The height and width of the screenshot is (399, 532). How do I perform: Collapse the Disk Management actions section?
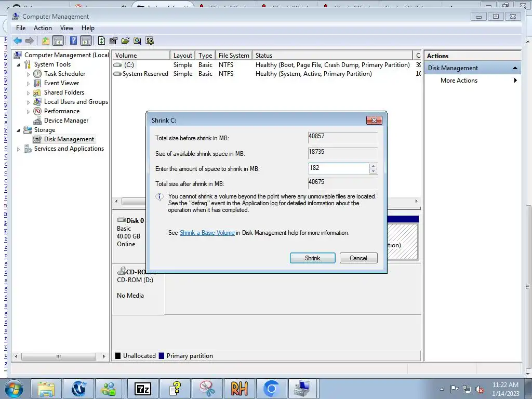[x=515, y=68]
